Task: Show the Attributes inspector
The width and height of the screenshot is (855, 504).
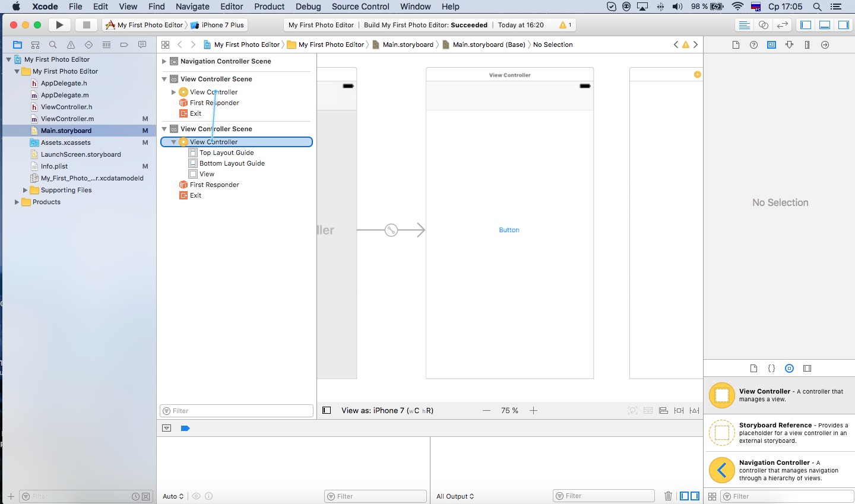Action: [789, 45]
